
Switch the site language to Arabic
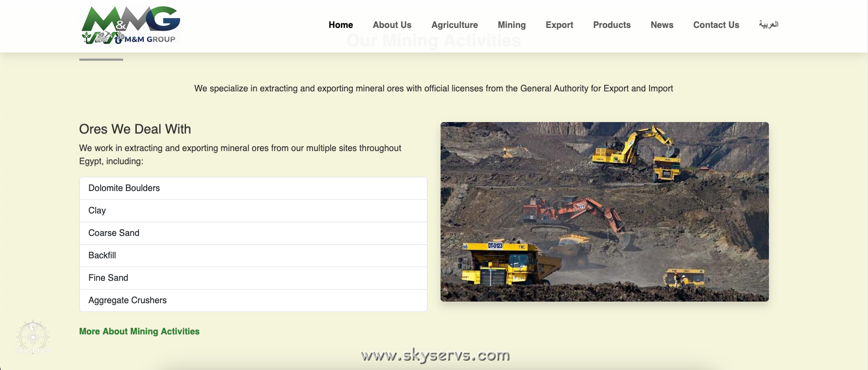pos(768,25)
